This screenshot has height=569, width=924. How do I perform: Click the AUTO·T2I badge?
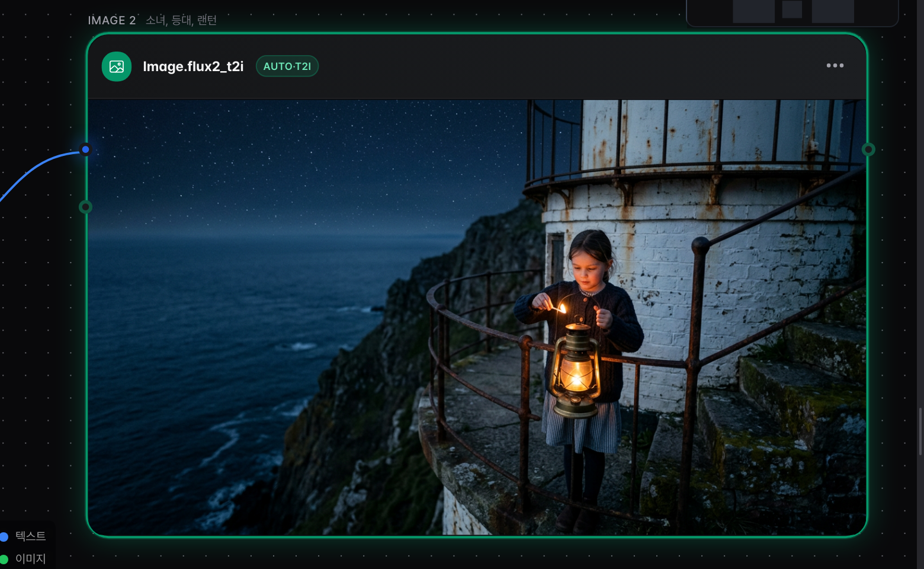pos(287,66)
